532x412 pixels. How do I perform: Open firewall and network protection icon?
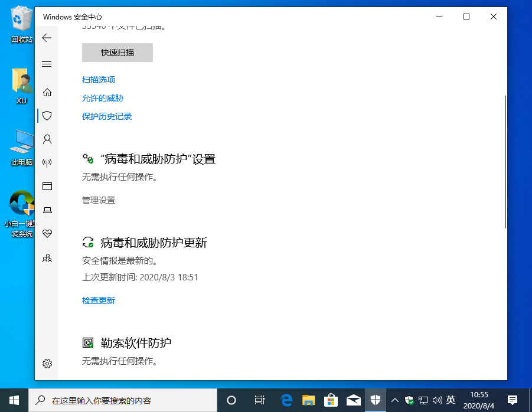(47, 162)
